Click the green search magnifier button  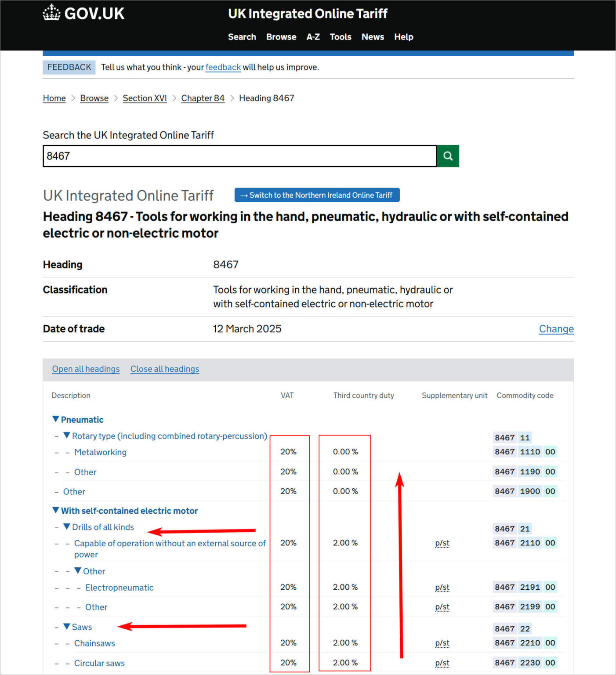coord(448,156)
